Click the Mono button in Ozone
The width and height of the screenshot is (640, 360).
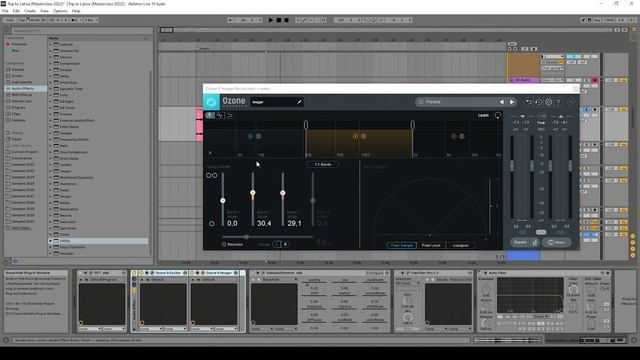click(556, 242)
